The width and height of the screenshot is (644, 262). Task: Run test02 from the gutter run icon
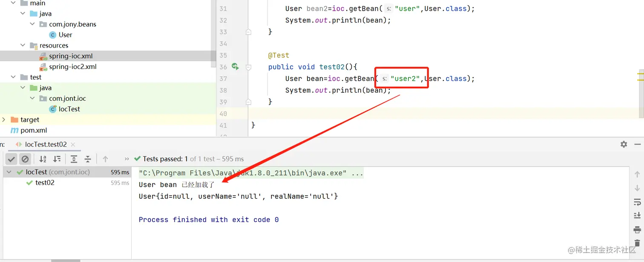coord(235,66)
